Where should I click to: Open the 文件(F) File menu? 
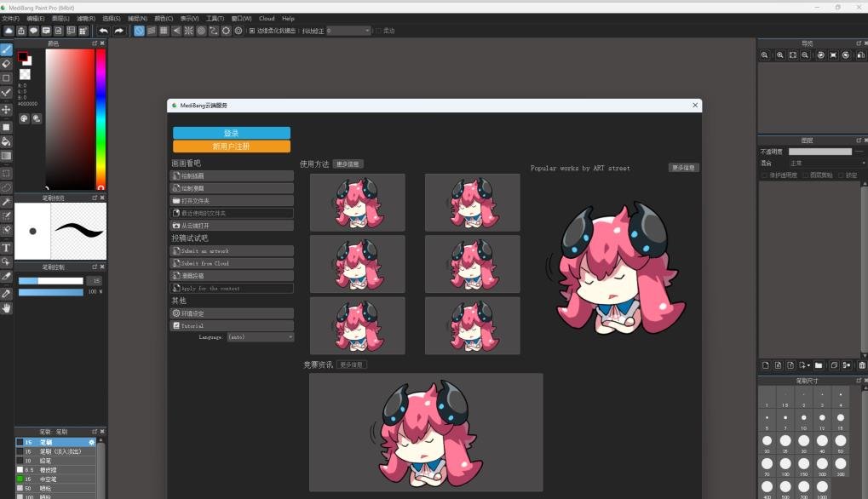[10, 18]
